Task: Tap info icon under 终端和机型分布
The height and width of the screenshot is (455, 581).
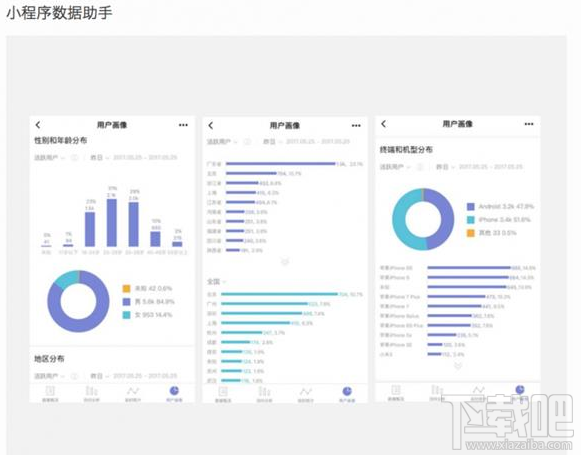Action: [x=420, y=167]
